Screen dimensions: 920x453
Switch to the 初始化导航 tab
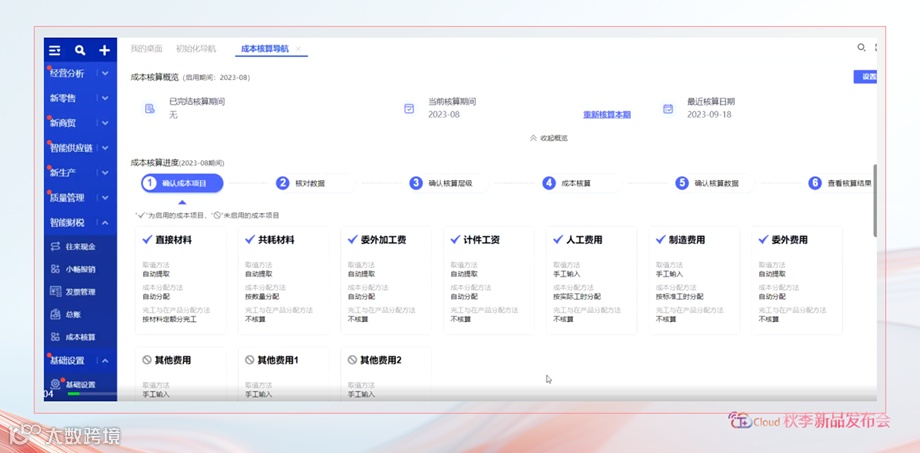pos(196,49)
